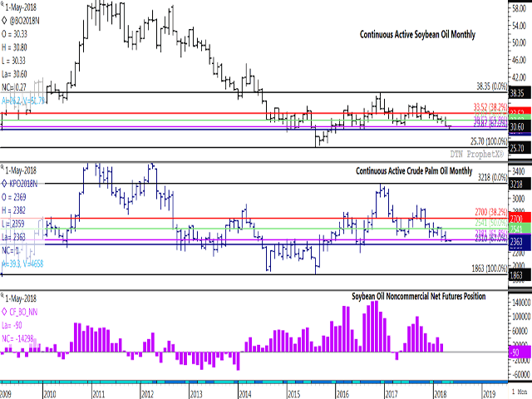Click the magnifier icon in the soybean oil pane
The width and height of the screenshot is (532, 399).
2,4
